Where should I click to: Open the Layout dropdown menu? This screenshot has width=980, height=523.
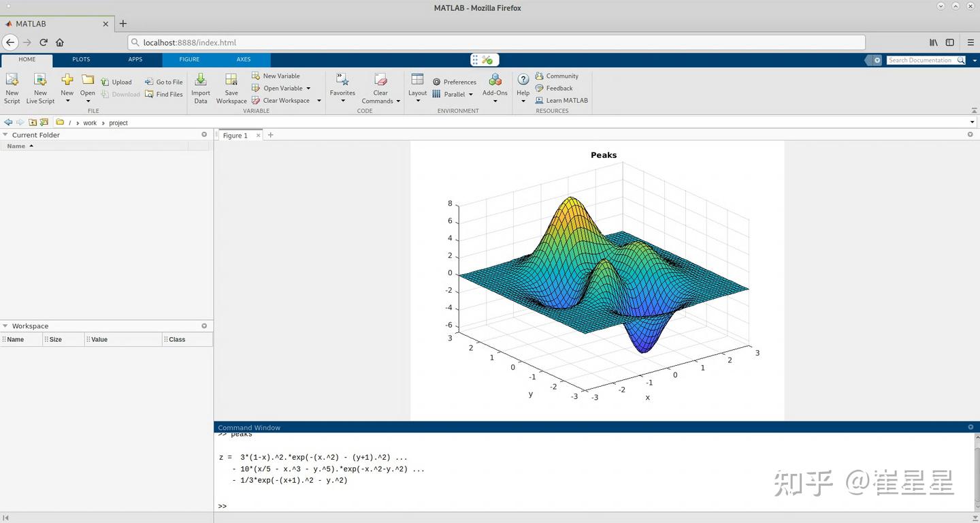pyautogui.click(x=417, y=89)
